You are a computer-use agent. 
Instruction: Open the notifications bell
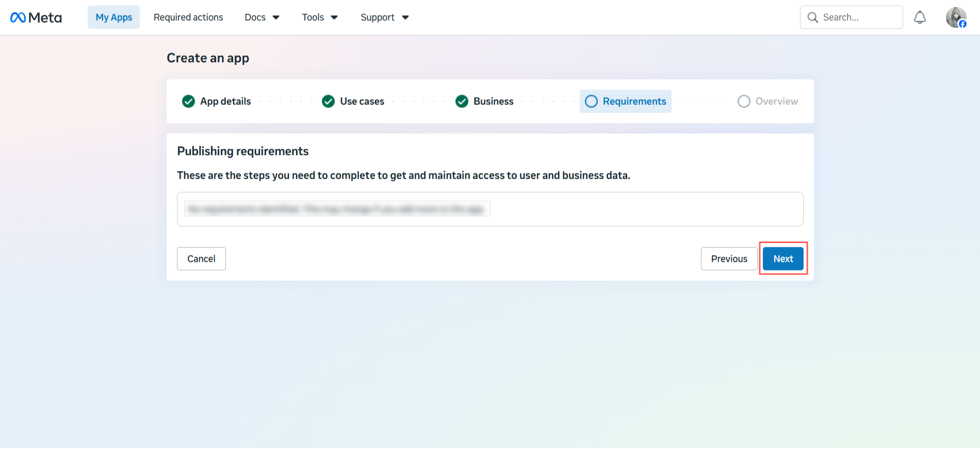click(920, 18)
